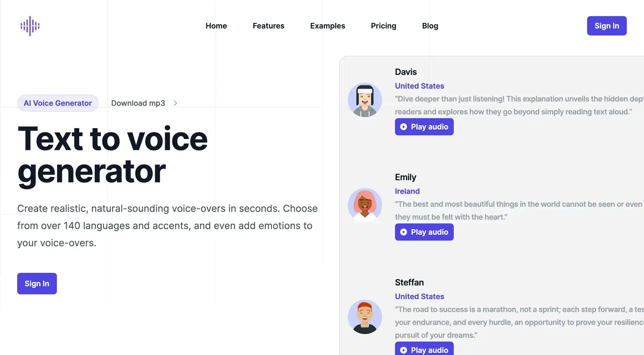Open the Features navigation menu
The height and width of the screenshot is (355, 644).
tap(268, 26)
